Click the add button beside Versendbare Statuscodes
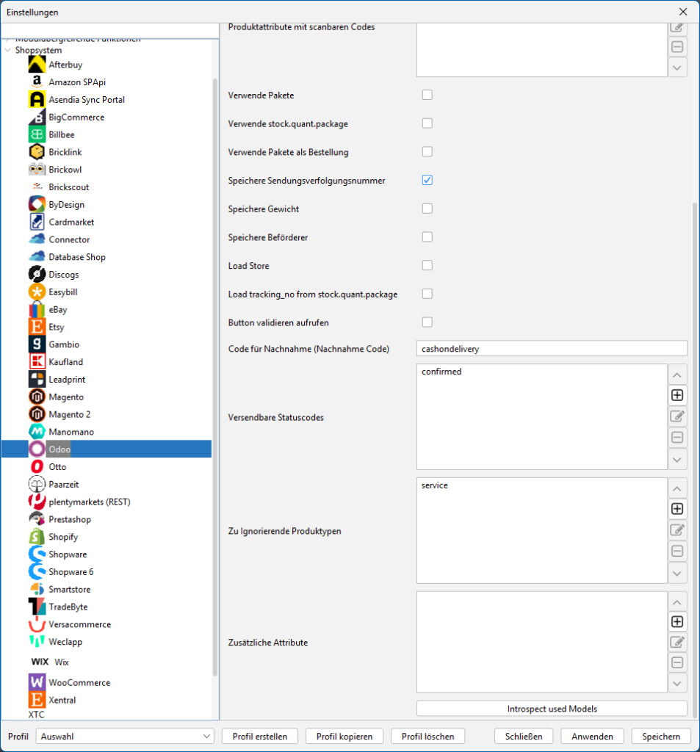This screenshot has height=752, width=700. coord(677,395)
